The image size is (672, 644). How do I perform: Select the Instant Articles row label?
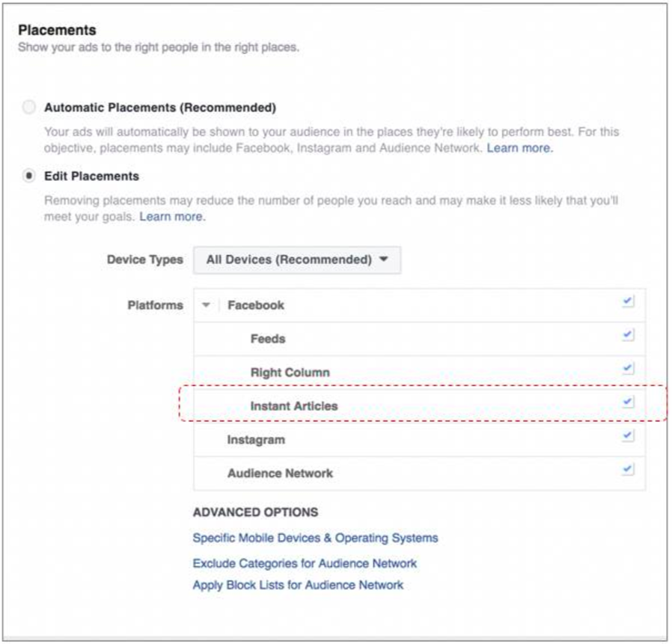(294, 405)
